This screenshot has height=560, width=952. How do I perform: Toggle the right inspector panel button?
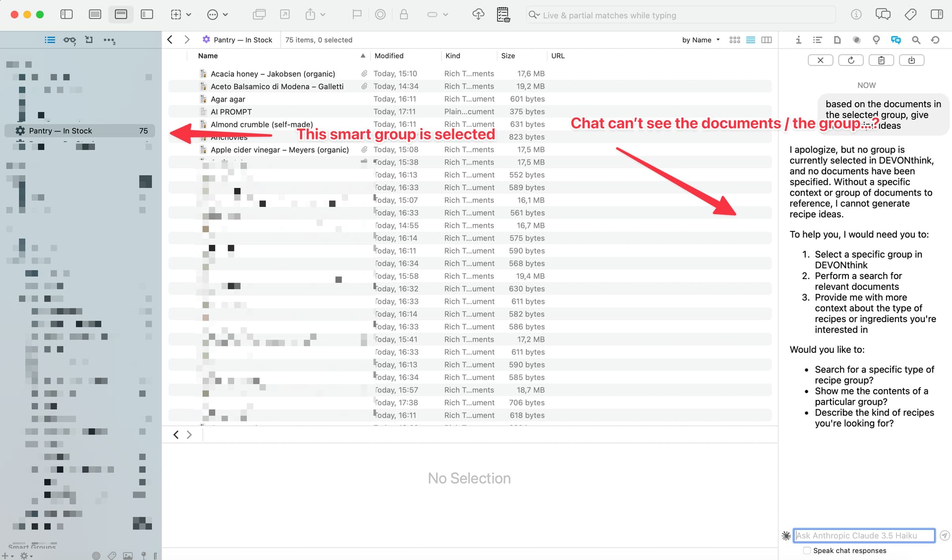(937, 15)
